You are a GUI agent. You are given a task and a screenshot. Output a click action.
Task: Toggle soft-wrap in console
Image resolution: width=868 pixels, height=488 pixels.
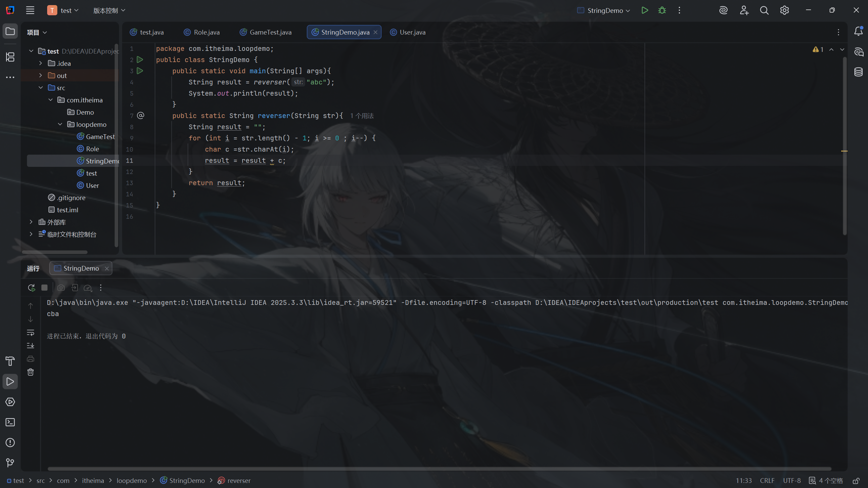click(31, 332)
